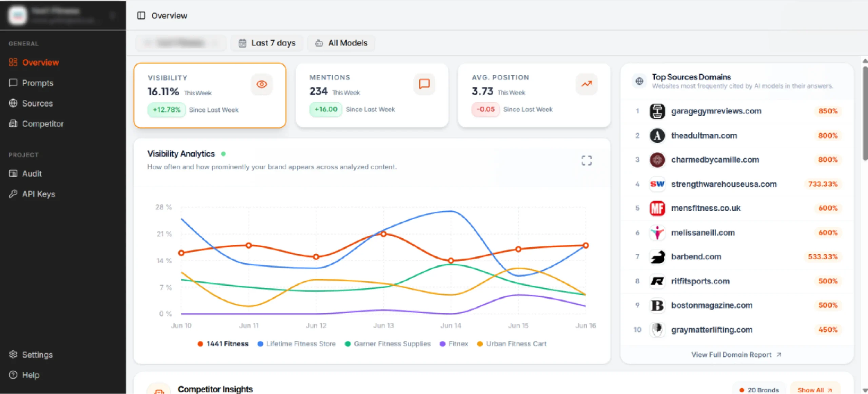The image size is (868, 394).
Task: Open the Last 7 days date range dropdown
Action: 267,43
